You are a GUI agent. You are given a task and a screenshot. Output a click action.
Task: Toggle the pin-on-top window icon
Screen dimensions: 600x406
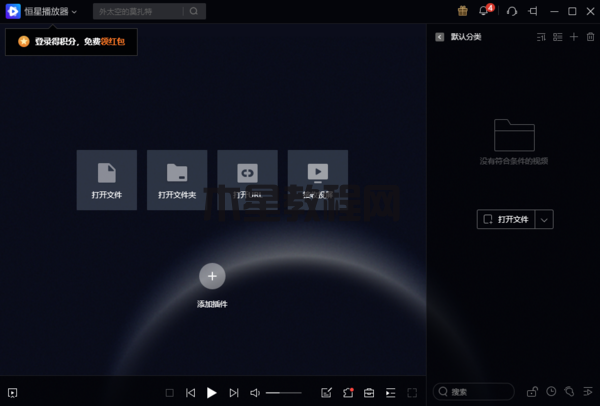[x=533, y=11]
